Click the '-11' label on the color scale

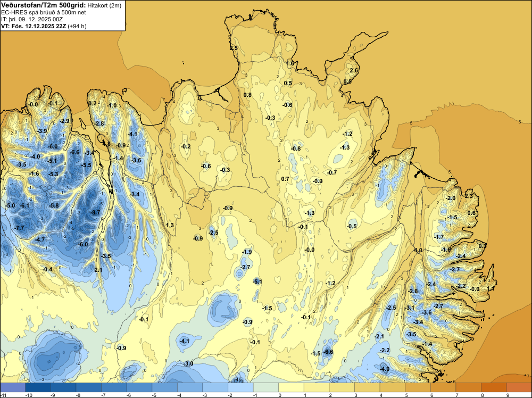click(x=3, y=395)
